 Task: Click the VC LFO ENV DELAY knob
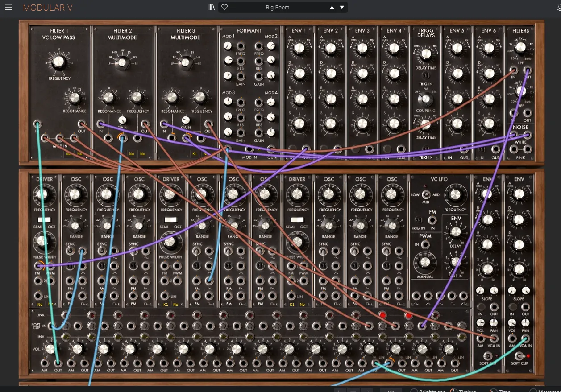tap(456, 231)
